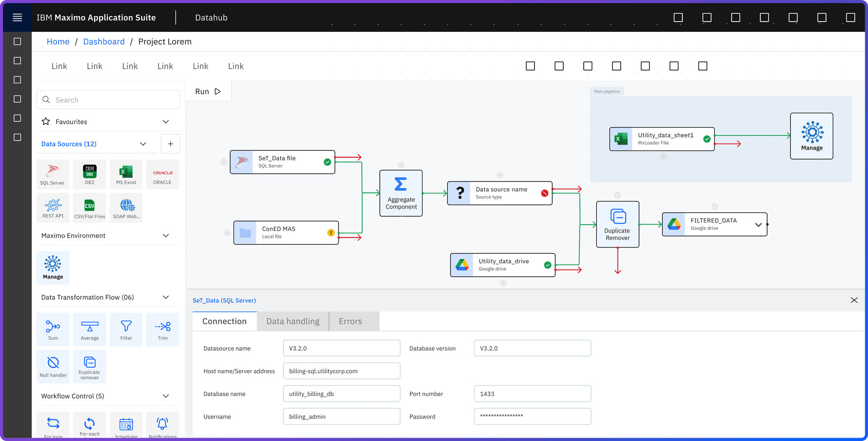Select the ORACLE data source tile
Image resolution: width=868 pixels, height=441 pixels.
click(162, 174)
